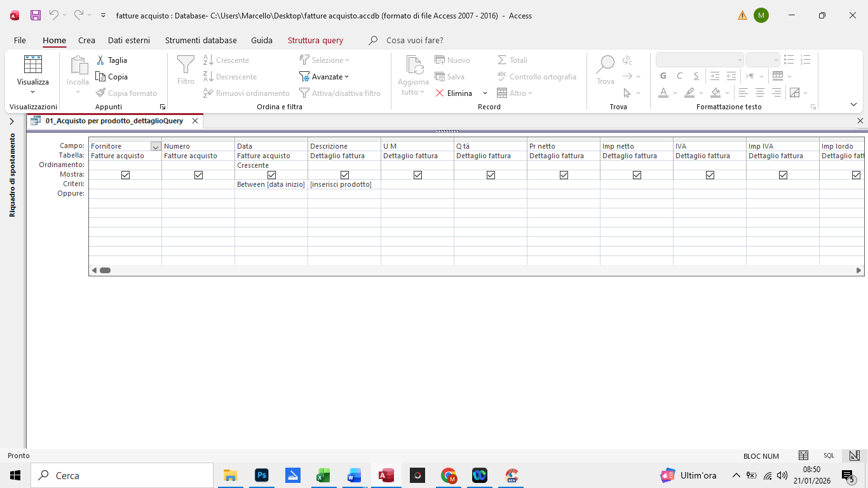The width and height of the screenshot is (868, 488).
Task: Toggle Mostra checkbox under the Descrizione column
Action: click(344, 175)
